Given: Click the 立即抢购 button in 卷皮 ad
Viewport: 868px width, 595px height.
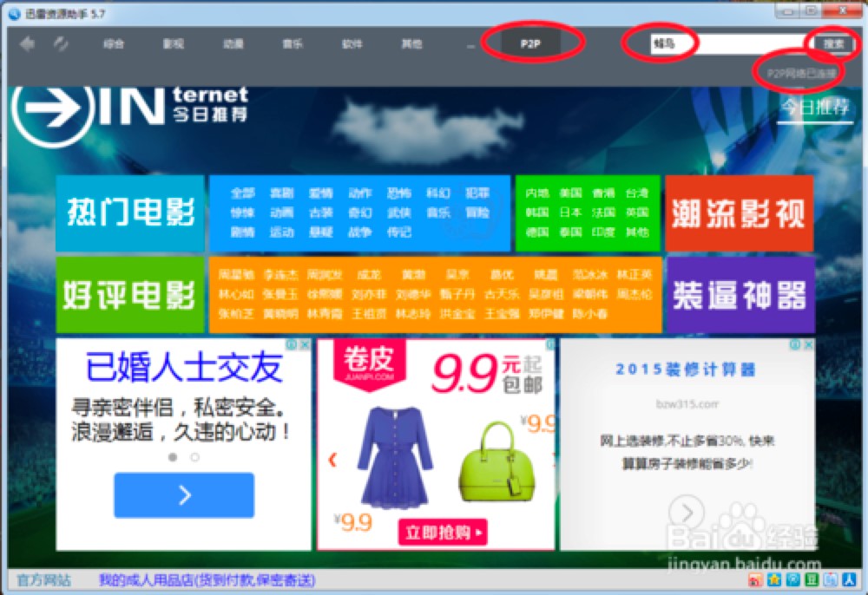Looking at the screenshot, I should coord(443,533).
